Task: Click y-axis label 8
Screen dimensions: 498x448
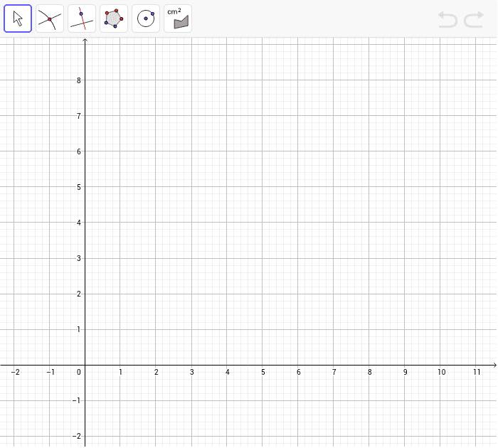Action: click(79, 80)
